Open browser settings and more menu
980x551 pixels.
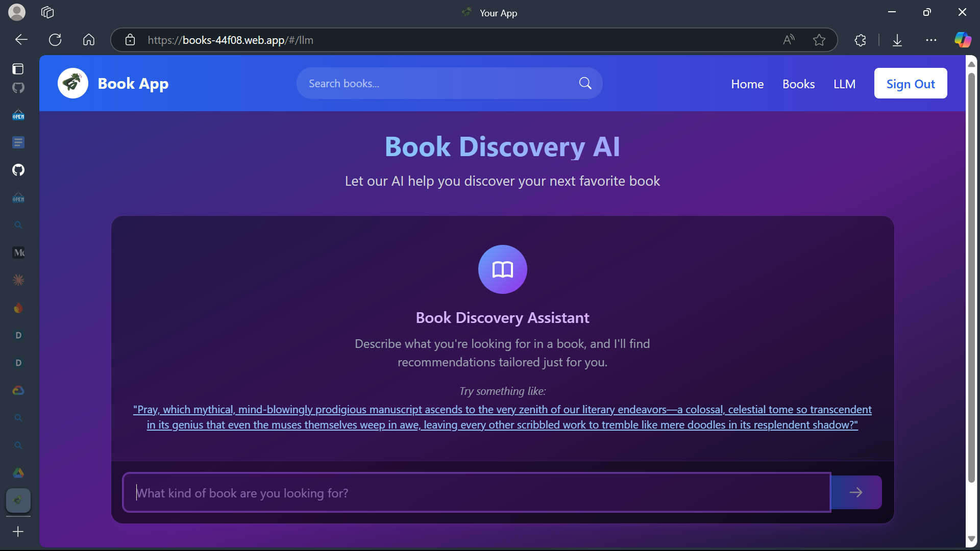tap(931, 40)
